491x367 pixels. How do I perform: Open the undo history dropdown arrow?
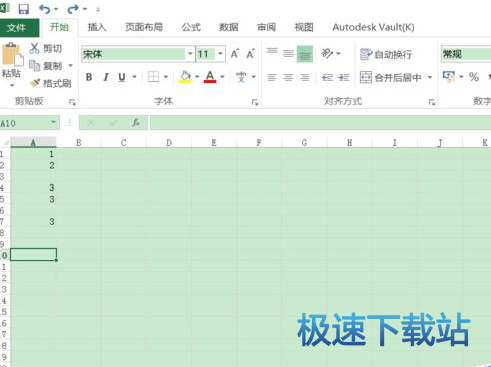point(56,9)
